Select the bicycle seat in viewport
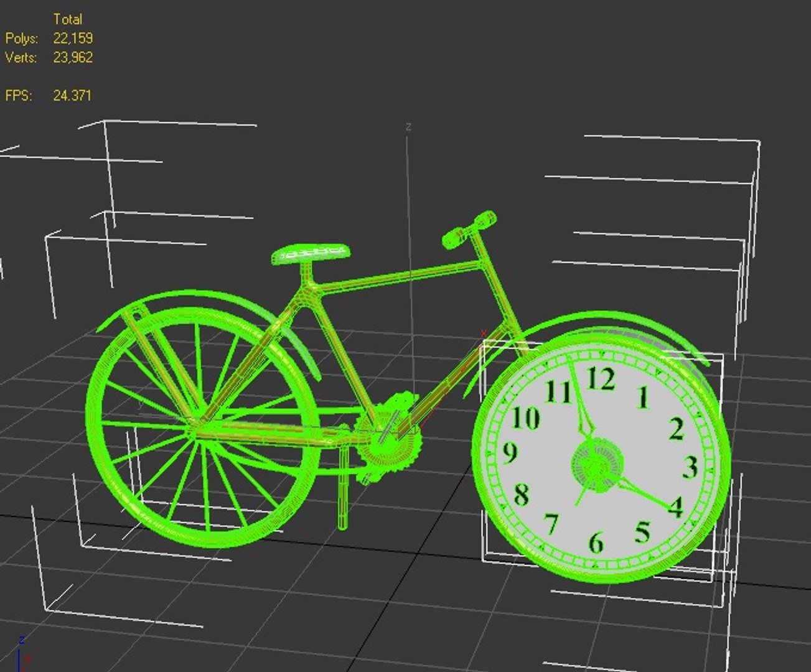Screen dimensions: 811x672 coord(311,253)
